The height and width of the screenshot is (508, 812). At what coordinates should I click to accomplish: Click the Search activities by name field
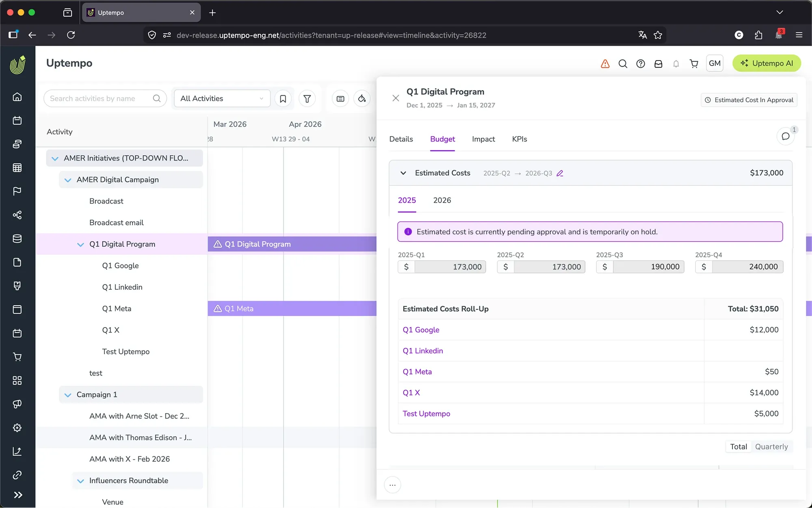(x=105, y=98)
